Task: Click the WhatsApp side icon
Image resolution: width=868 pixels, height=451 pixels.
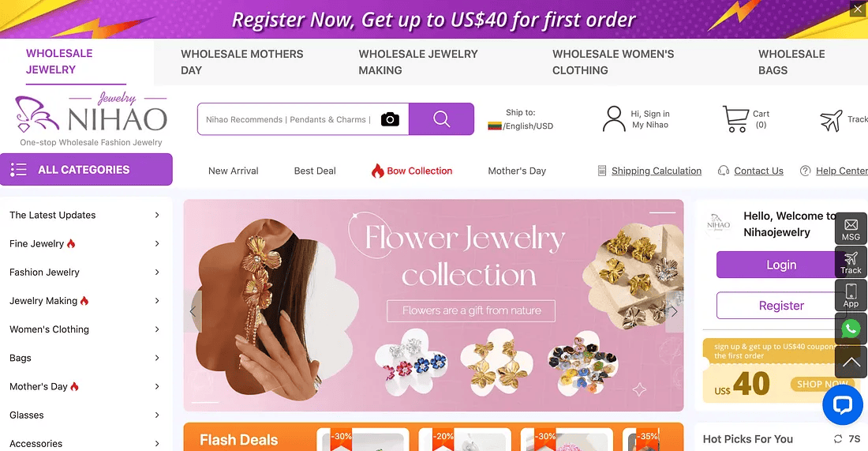Action: (x=851, y=329)
